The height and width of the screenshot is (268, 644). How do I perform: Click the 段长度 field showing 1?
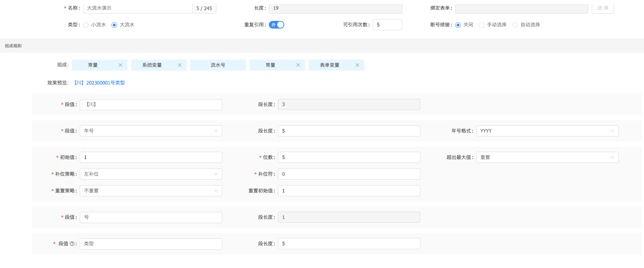pos(349,217)
